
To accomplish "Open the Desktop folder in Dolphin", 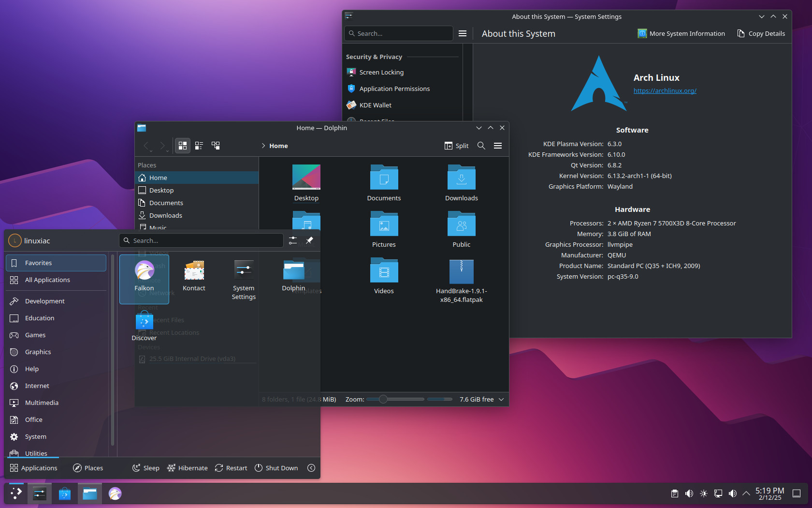I will (x=306, y=183).
